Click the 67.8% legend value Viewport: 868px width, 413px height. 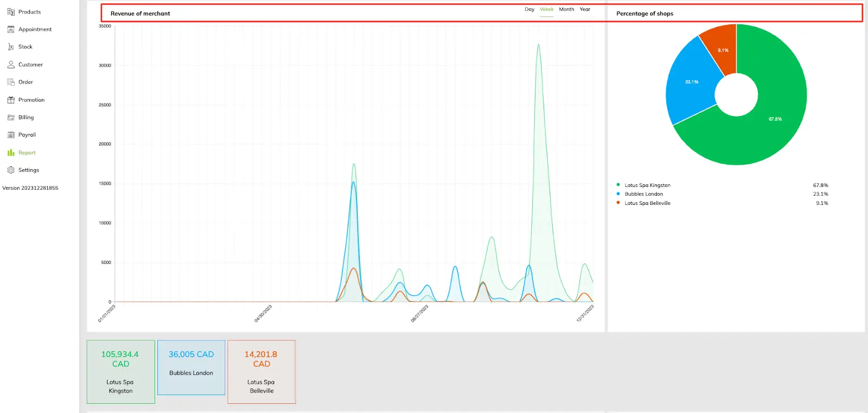820,185
